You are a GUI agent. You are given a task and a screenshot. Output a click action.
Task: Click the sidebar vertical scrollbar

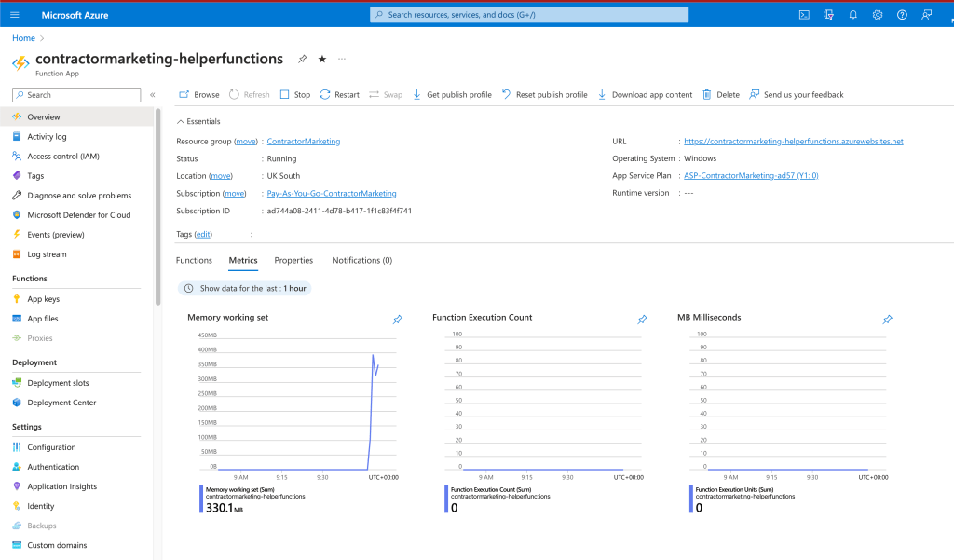157,207
